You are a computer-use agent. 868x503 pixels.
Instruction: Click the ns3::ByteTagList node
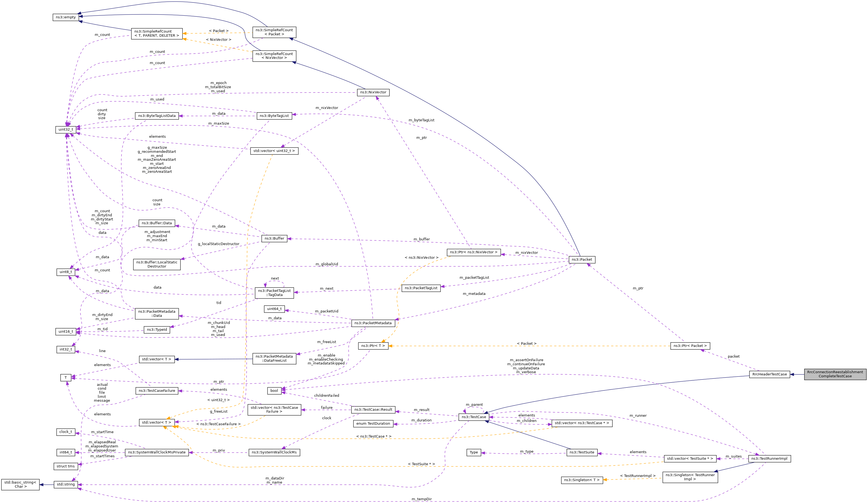pos(274,116)
